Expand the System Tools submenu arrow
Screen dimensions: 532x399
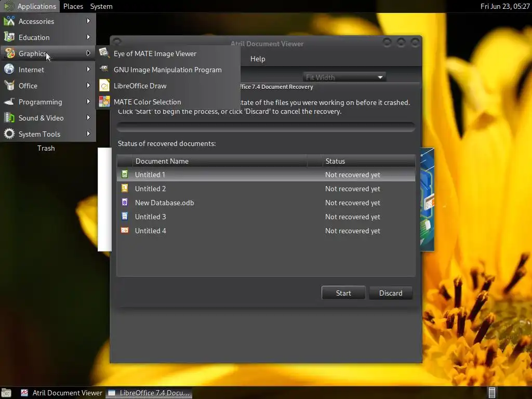(88, 134)
